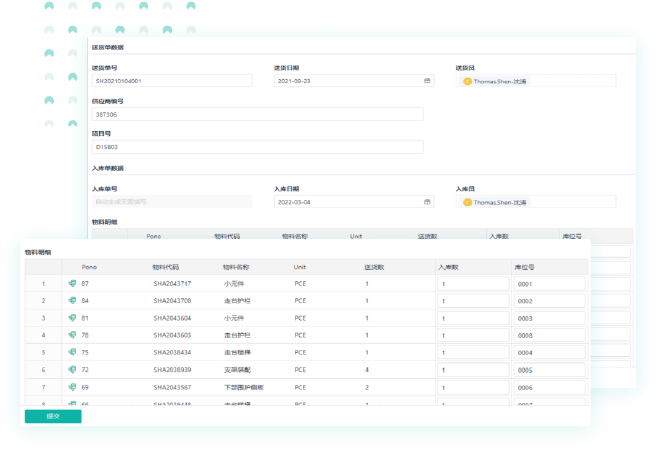Focus the delivery date field 2021-09-23
The width and height of the screenshot is (657, 451).
[354, 80]
